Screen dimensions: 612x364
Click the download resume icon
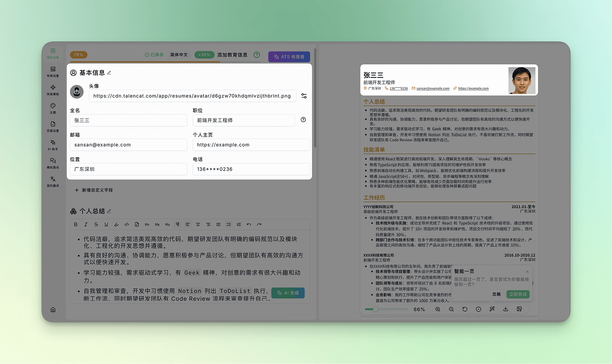tap(506, 309)
